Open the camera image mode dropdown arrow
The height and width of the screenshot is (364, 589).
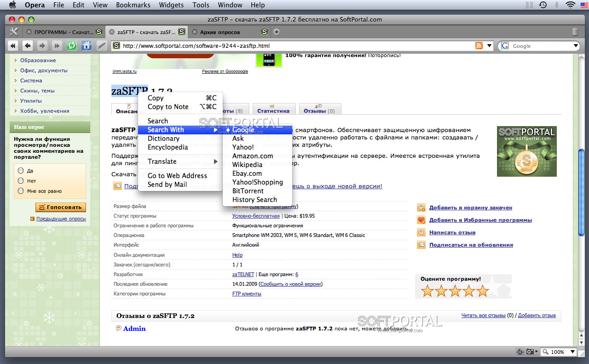point(536,352)
